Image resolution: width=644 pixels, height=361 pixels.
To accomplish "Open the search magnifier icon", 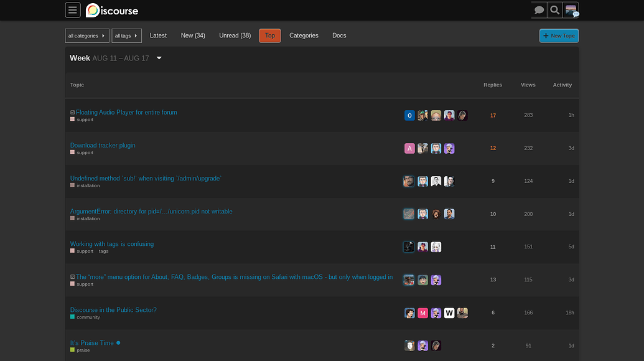I will (555, 10).
